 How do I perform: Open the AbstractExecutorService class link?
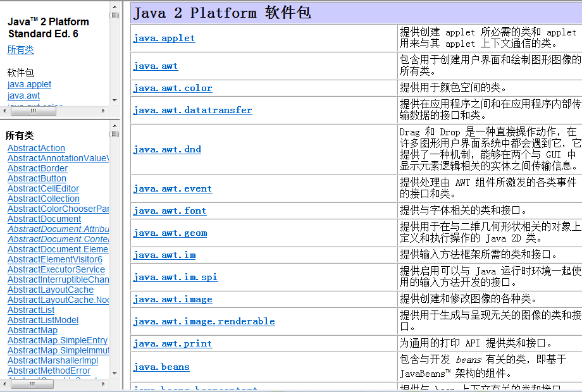56,269
